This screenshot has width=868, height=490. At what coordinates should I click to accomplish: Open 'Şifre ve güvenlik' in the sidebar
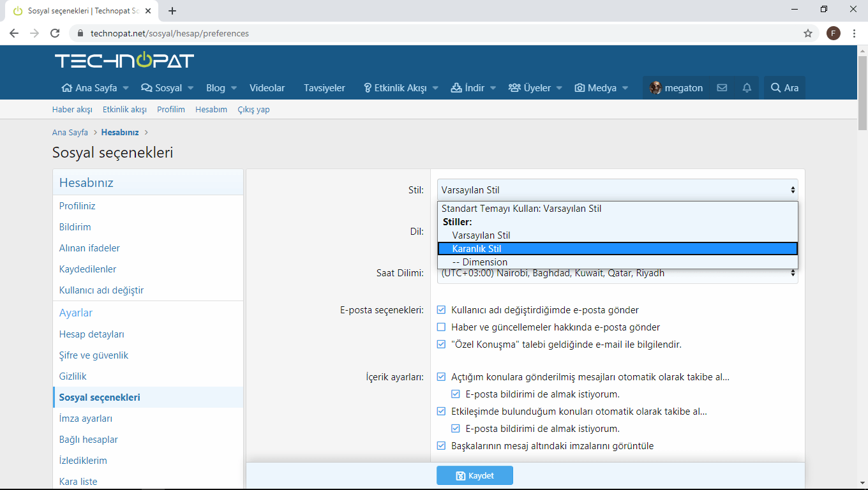coord(94,355)
